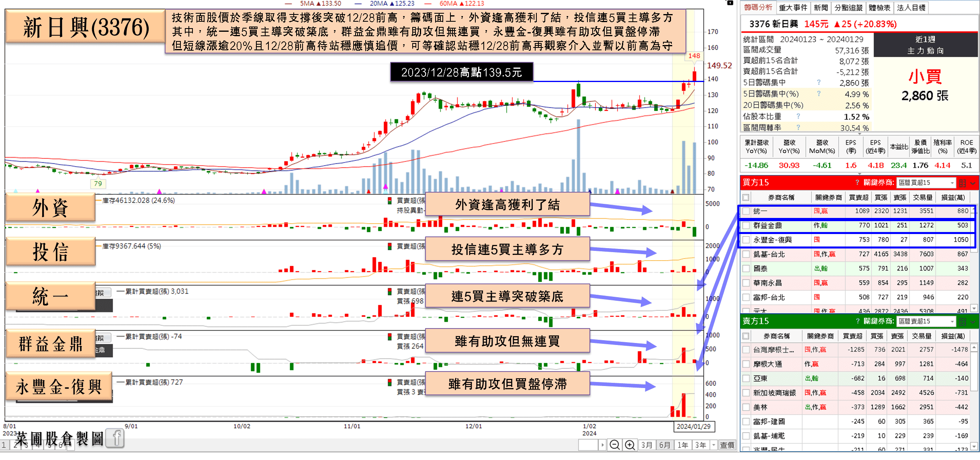Screen dimensions: 980x460
Task: Click the question mark next to 5日籌碼集中
Action: pos(818,82)
